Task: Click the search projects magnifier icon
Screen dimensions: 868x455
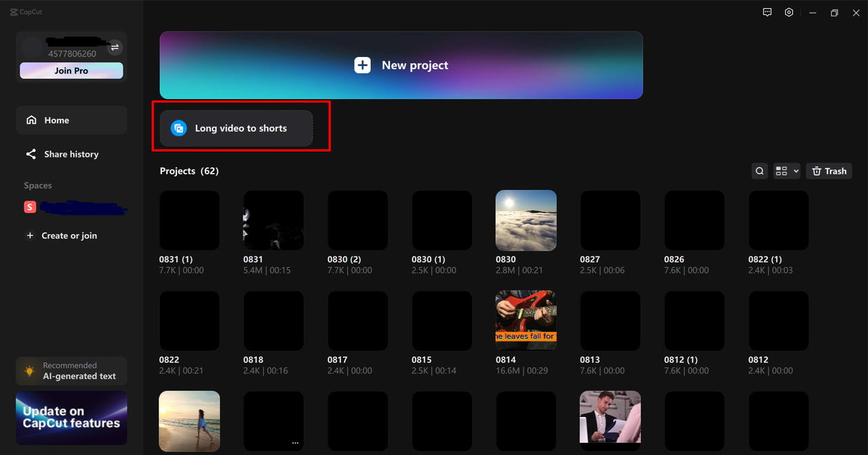Action: (760, 171)
